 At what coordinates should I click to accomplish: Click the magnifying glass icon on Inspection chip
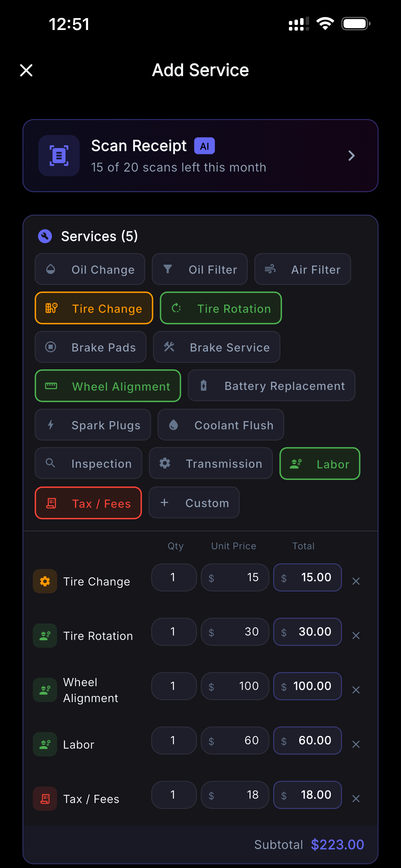click(x=50, y=463)
